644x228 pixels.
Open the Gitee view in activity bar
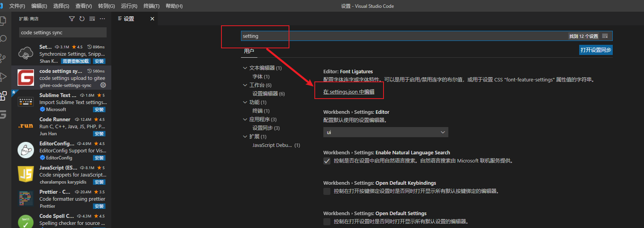tap(3, 114)
